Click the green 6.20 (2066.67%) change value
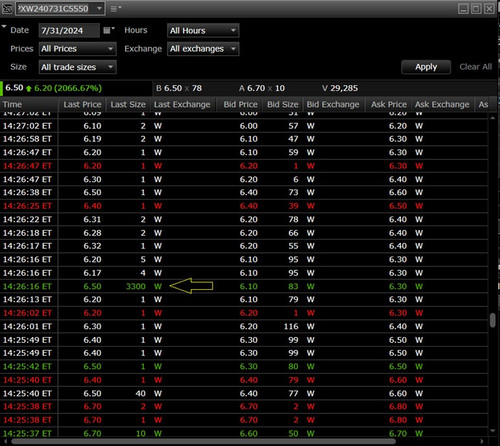Screen dimensions: 500x446 click(x=68, y=88)
